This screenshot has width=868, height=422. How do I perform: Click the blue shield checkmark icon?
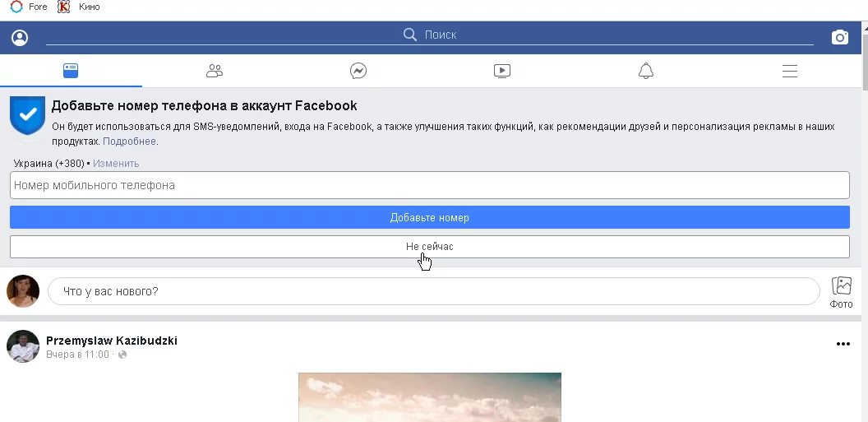pyautogui.click(x=27, y=115)
